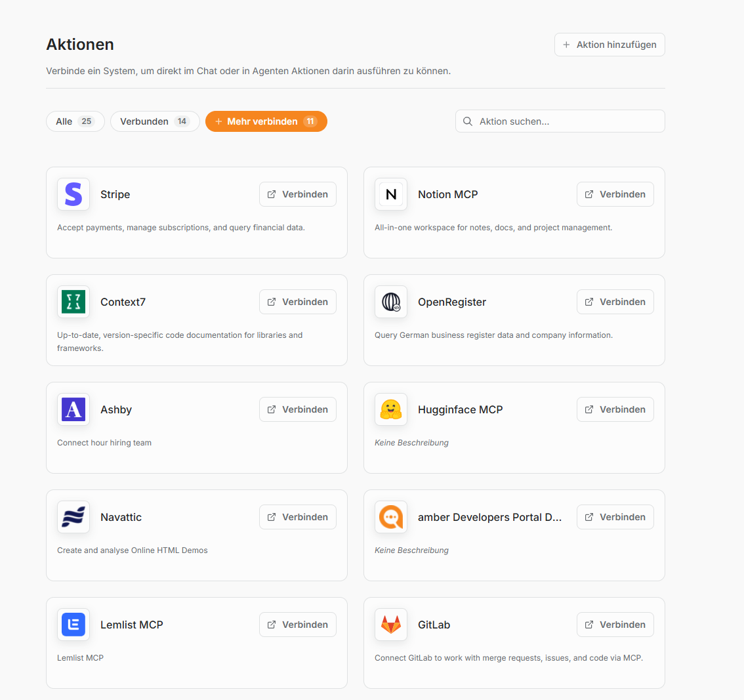Viewport: 744px width, 700px height.
Task: Connect GitLab via Verbinden button
Action: [x=615, y=625]
